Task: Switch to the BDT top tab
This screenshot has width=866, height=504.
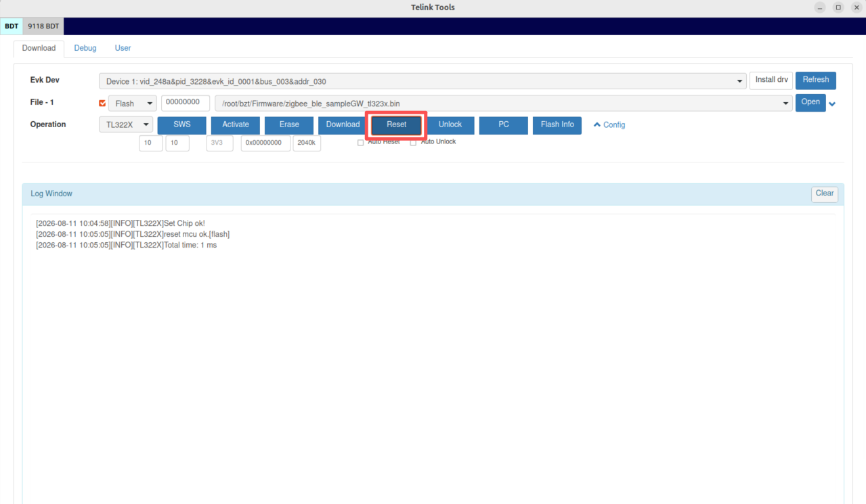Action: point(12,26)
